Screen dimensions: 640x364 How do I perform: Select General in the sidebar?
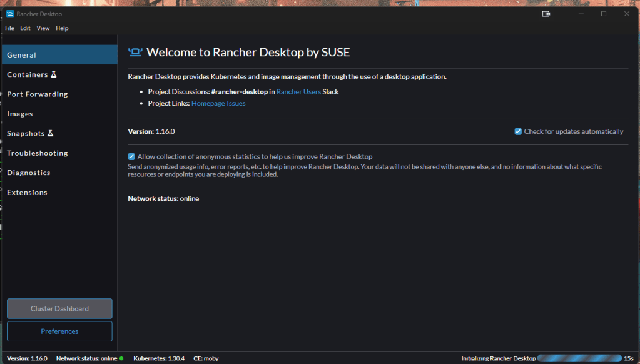coord(59,54)
